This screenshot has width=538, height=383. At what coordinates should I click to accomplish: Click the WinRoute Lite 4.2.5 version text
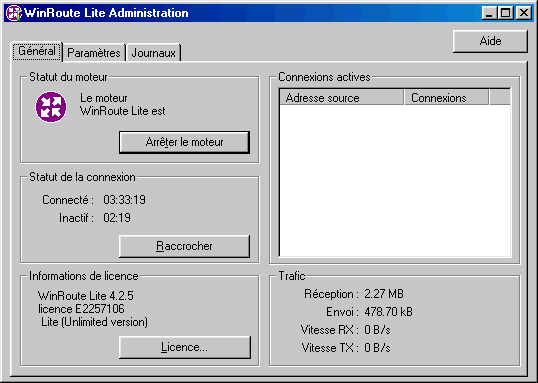86,295
